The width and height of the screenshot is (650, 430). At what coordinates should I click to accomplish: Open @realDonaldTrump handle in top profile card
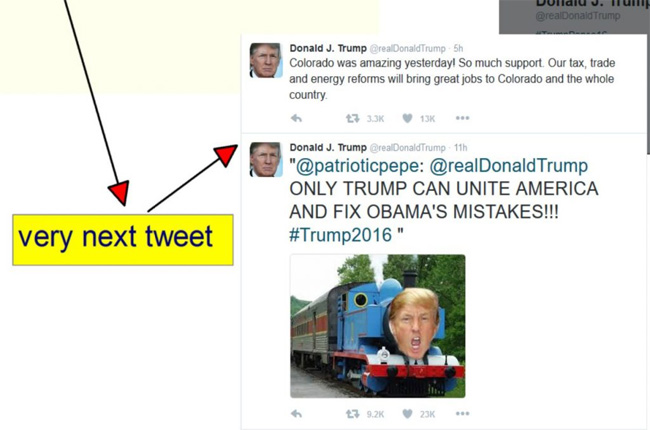[578, 16]
